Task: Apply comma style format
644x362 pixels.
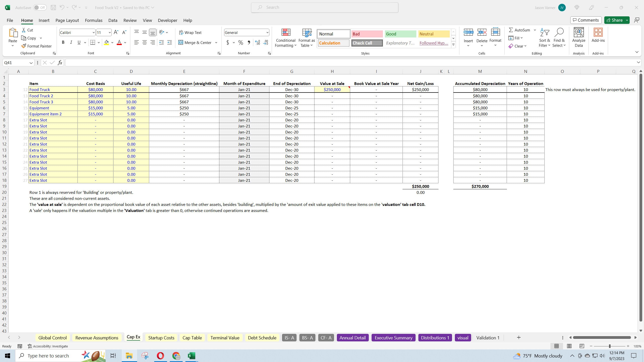Action: [249, 43]
